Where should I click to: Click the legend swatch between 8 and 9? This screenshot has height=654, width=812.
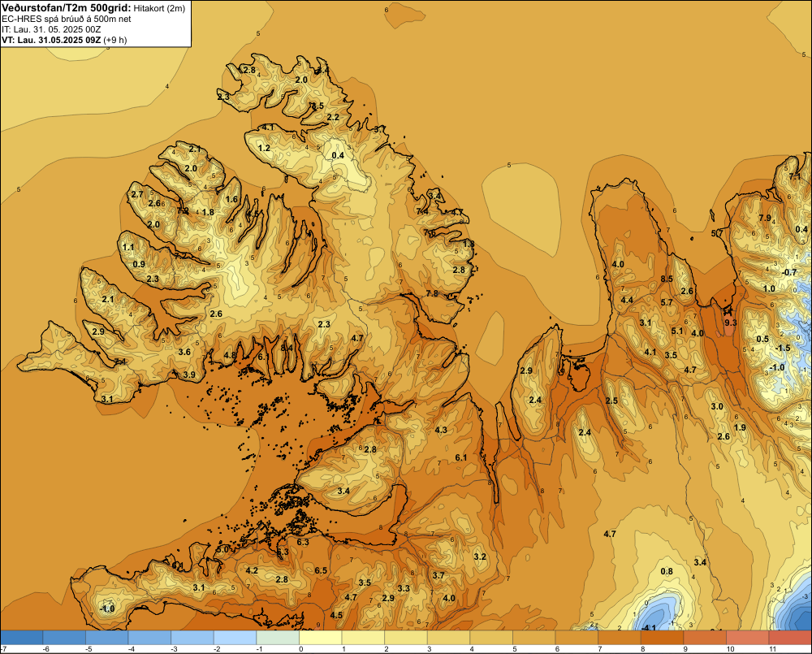[663, 638]
